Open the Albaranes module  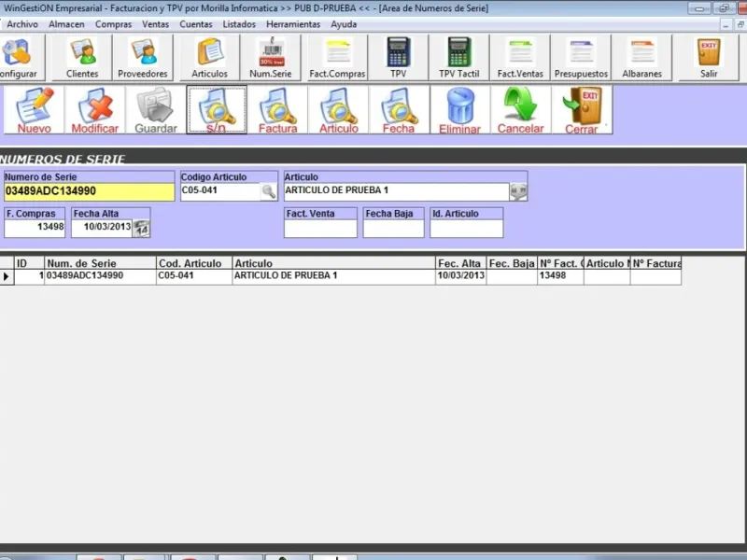click(642, 58)
